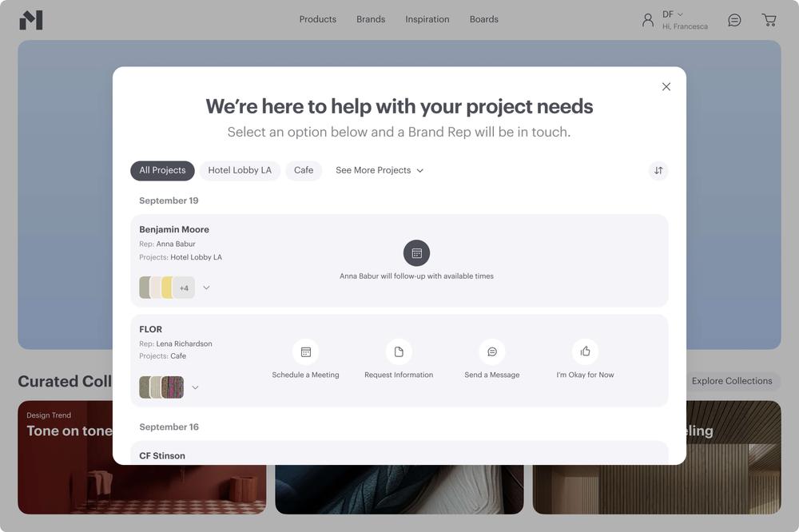The image size is (799, 532).
Task: Click the Rep: Lena Richardson text
Action: (175, 343)
